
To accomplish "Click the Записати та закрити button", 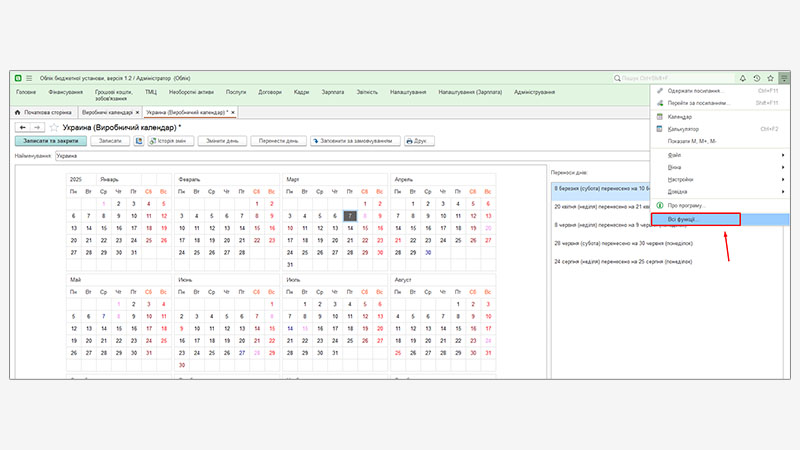I will [50, 142].
